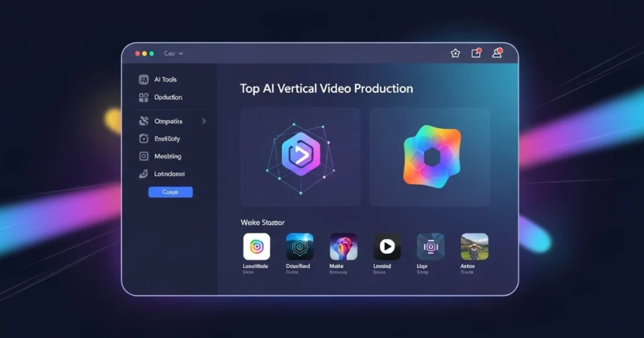Click the Lmtind app name text
644x338 pixels.
(x=382, y=266)
